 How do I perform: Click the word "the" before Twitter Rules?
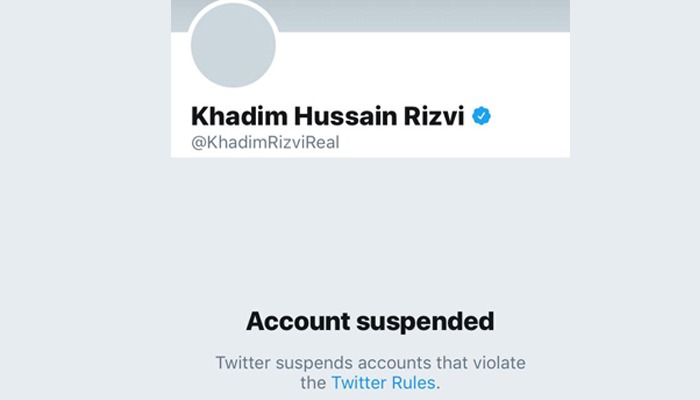click(x=313, y=383)
